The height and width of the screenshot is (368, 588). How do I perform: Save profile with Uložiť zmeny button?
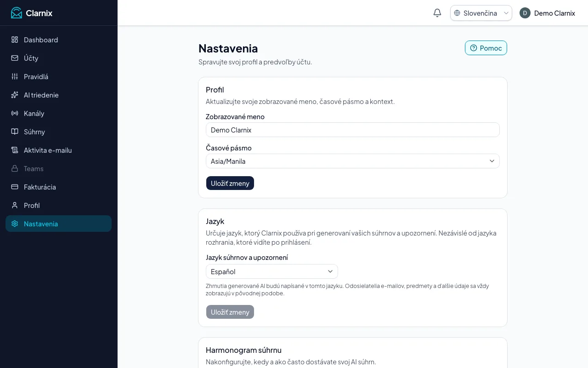pos(230,183)
